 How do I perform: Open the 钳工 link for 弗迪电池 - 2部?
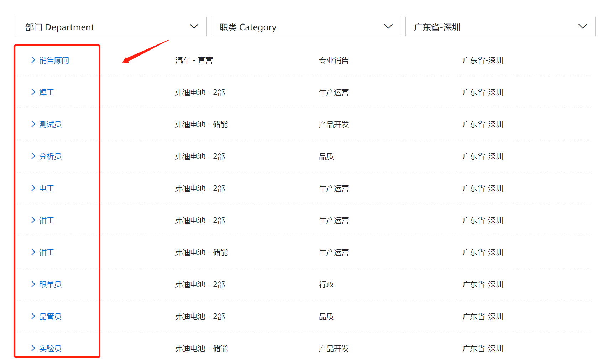point(47,221)
